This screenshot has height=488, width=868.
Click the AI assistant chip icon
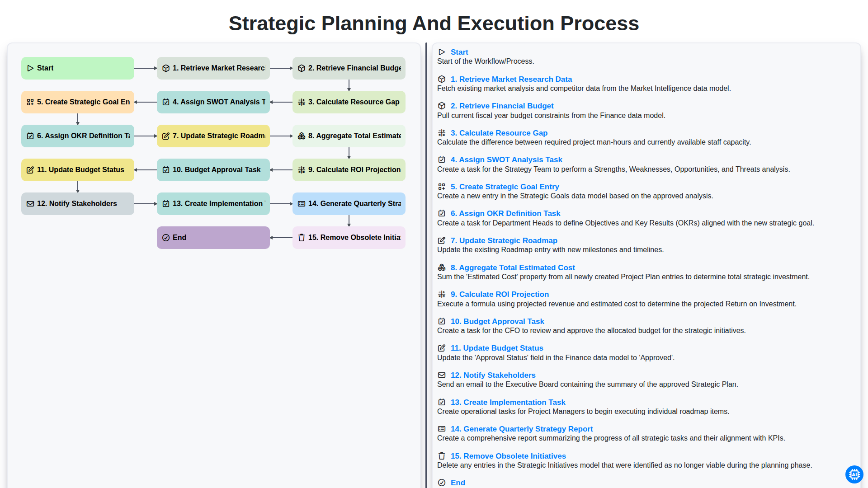[854, 474]
